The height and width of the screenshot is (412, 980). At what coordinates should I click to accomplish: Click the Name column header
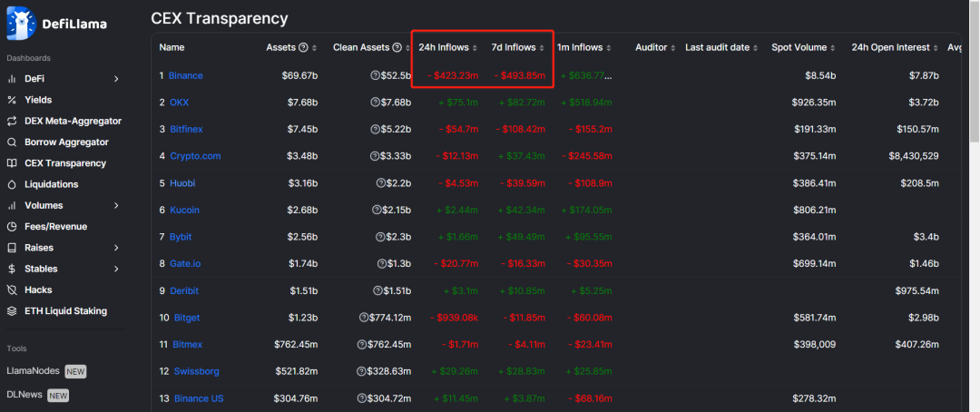pyautogui.click(x=171, y=47)
